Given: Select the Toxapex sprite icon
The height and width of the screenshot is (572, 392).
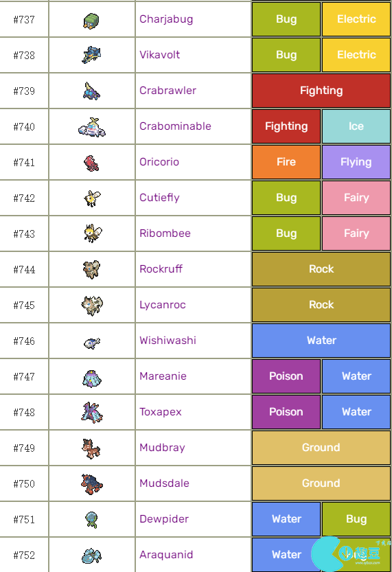Looking at the screenshot, I should (91, 413).
